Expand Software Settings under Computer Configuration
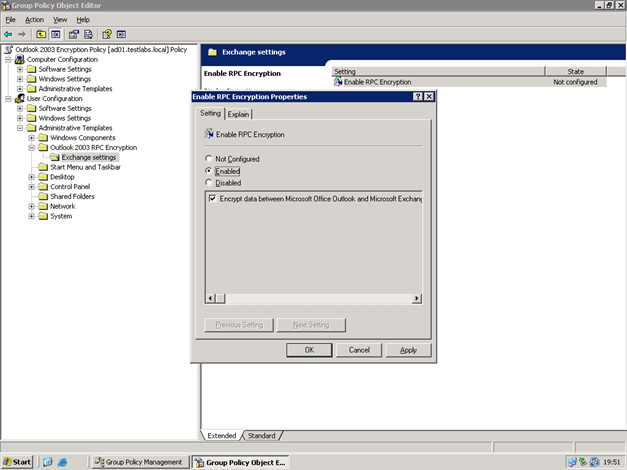Viewport: 627px width, 470px height. (x=20, y=69)
